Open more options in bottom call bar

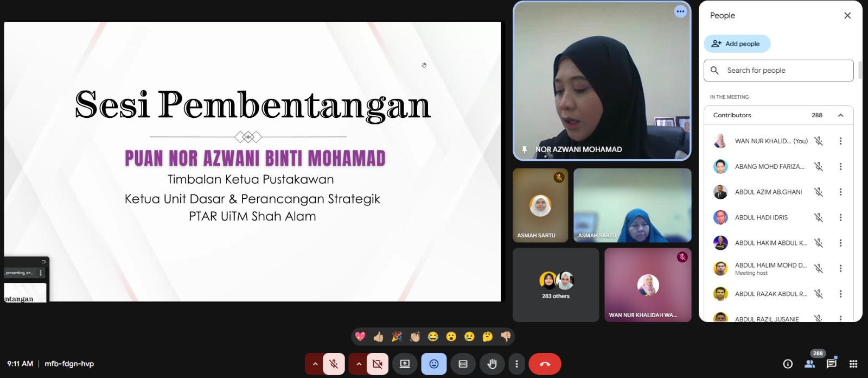pos(516,364)
